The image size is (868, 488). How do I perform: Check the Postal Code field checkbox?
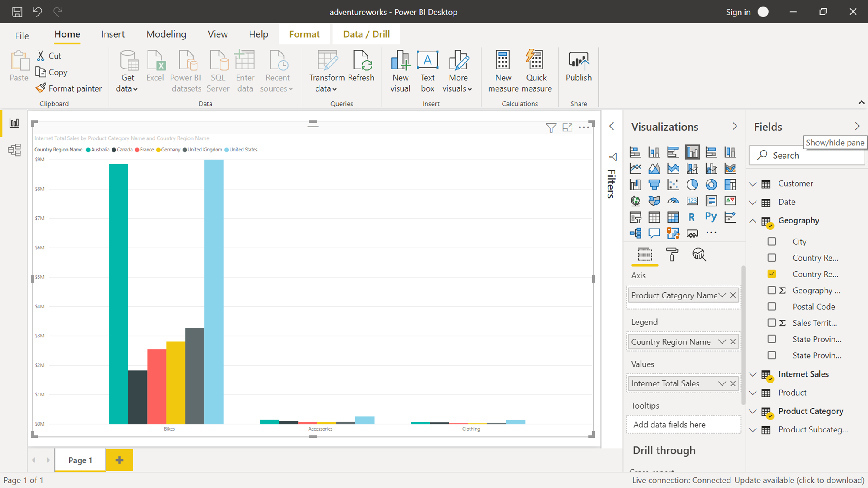tap(772, 306)
